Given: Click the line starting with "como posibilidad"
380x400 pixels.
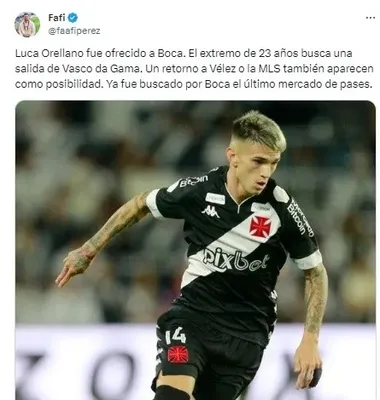Looking at the screenshot, I should [x=193, y=84].
